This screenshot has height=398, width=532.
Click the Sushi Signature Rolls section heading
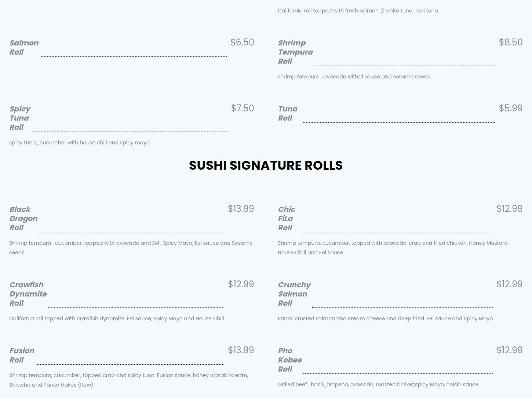(266, 165)
